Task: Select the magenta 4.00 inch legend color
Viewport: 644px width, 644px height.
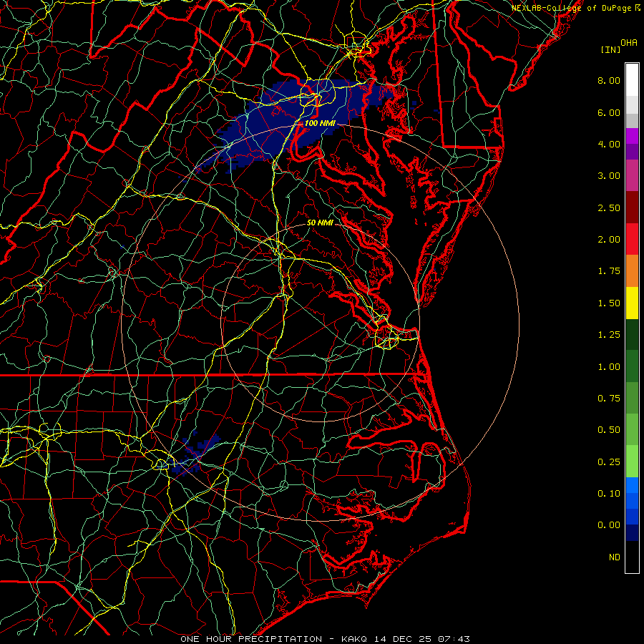Action: click(x=632, y=136)
